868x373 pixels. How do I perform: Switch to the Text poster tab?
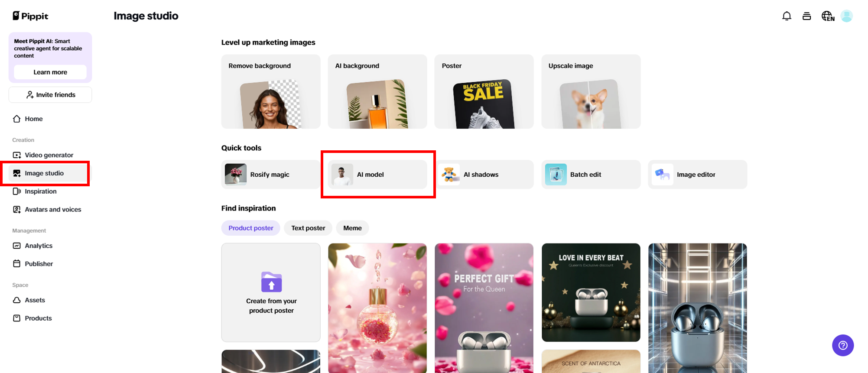(308, 228)
